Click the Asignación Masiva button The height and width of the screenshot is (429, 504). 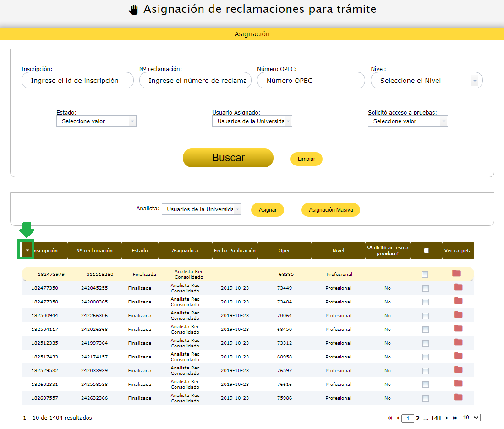pyautogui.click(x=331, y=210)
